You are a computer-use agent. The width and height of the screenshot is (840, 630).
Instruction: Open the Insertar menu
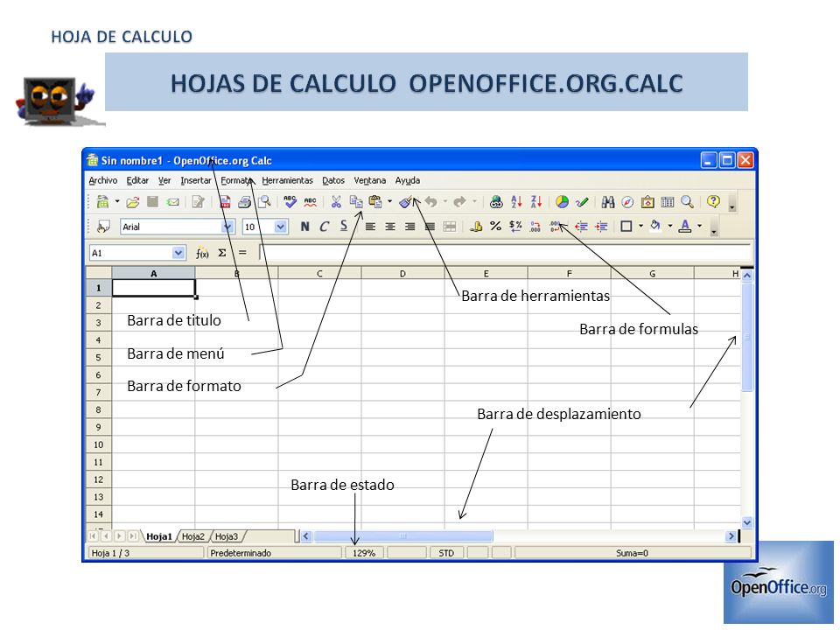point(195,180)
